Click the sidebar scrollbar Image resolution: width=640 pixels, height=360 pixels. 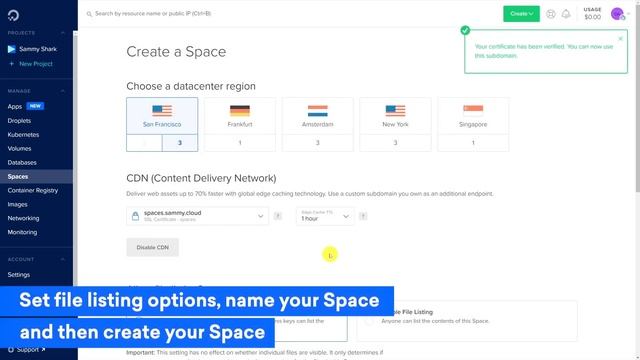click(75, 159)
